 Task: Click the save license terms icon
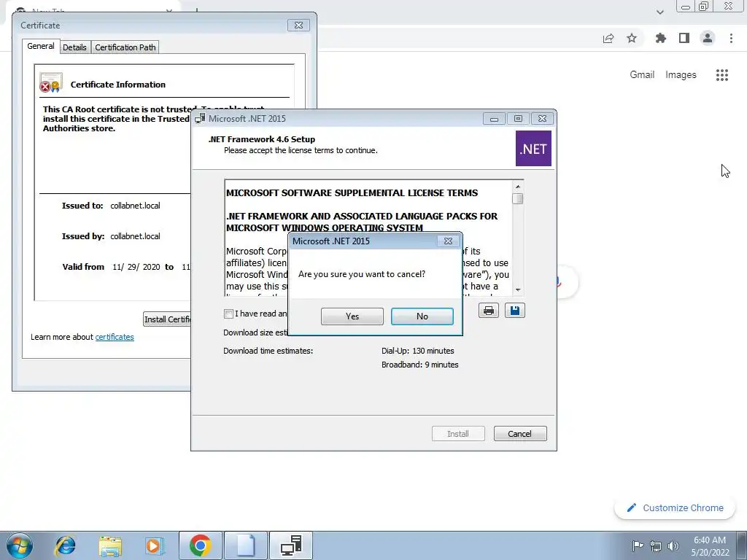click(514, 311)
